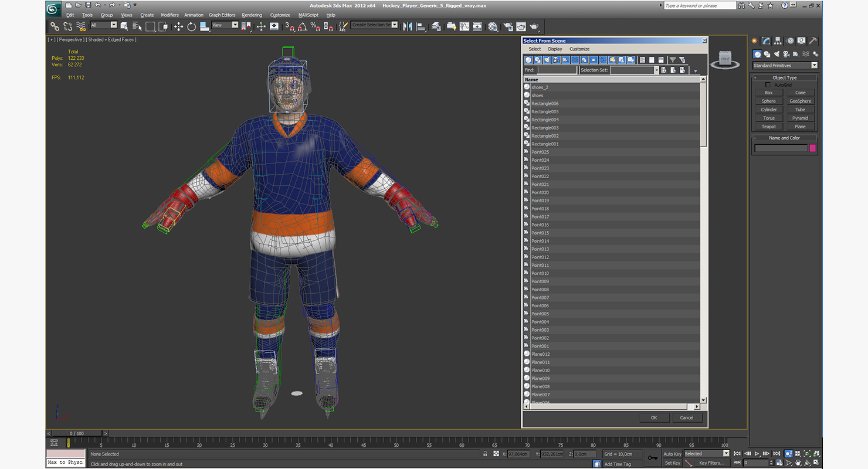The height and width of the screenshot is (469, 868).
Task: Open the Display menu in Select From Scene
Action: pos(555,49)
